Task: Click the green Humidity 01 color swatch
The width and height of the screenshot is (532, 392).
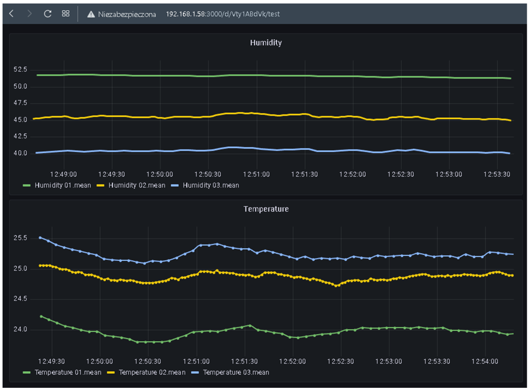Action: [x=27, y=186]
